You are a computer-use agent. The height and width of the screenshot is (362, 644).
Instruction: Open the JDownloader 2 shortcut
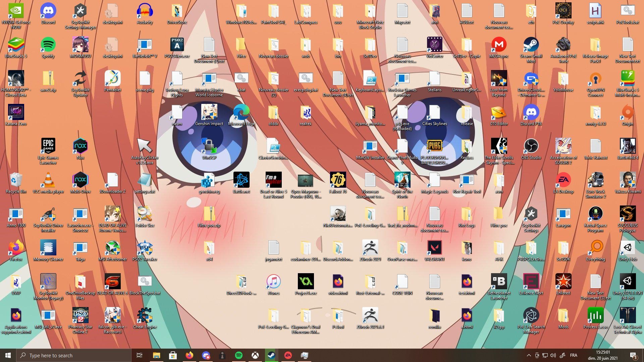[113, 183]
